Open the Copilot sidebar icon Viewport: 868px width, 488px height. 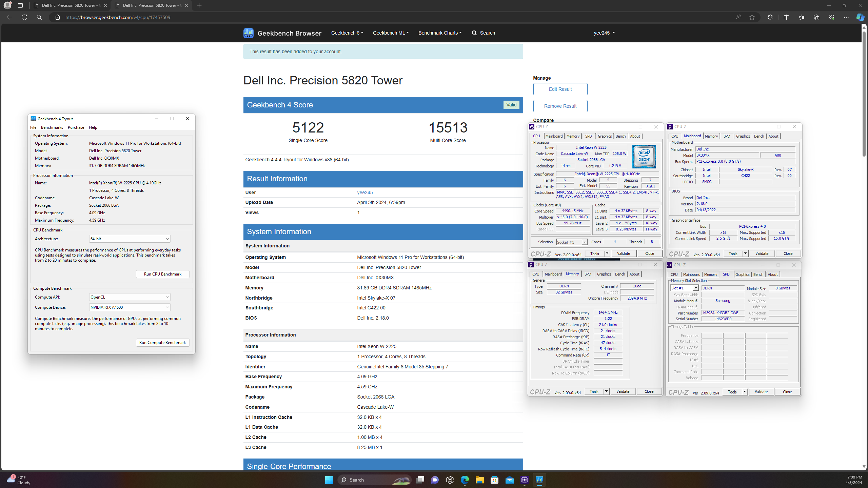(x=860, y=17)
